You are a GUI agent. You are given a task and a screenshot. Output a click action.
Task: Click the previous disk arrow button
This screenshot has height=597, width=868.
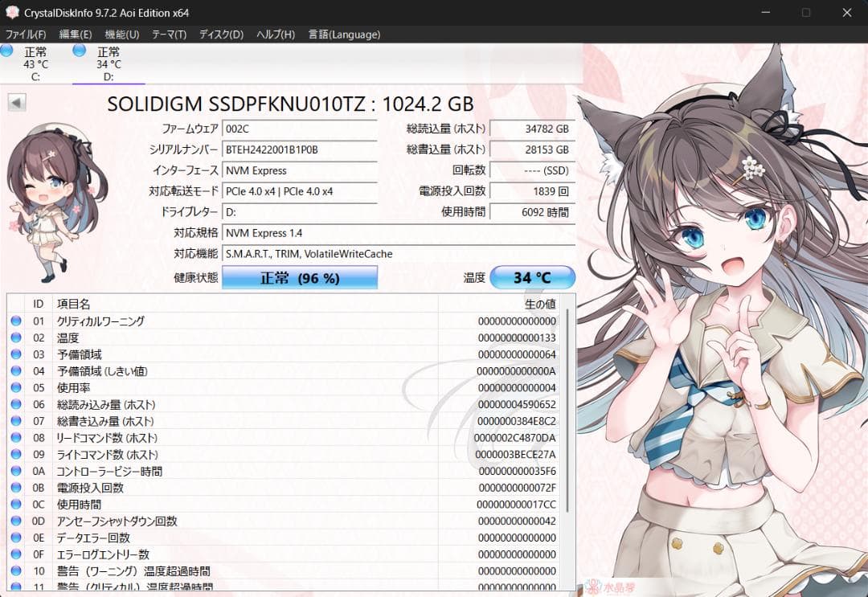point(17,102)
